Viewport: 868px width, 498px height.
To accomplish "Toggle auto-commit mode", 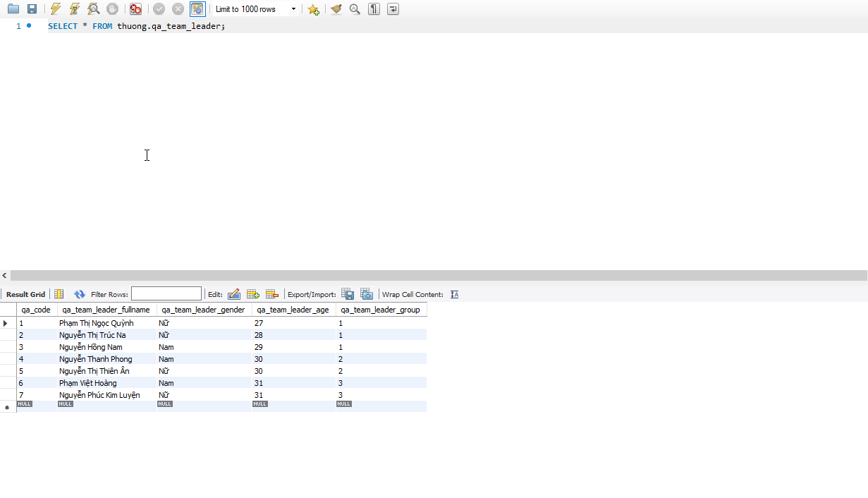I will 197,9.
